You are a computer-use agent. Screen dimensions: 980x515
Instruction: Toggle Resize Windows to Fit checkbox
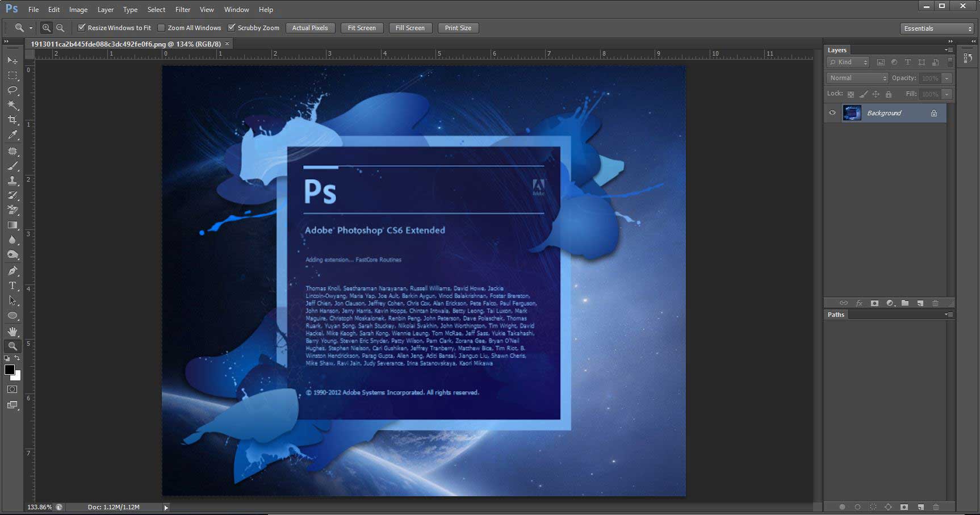[x=82, y=28]
